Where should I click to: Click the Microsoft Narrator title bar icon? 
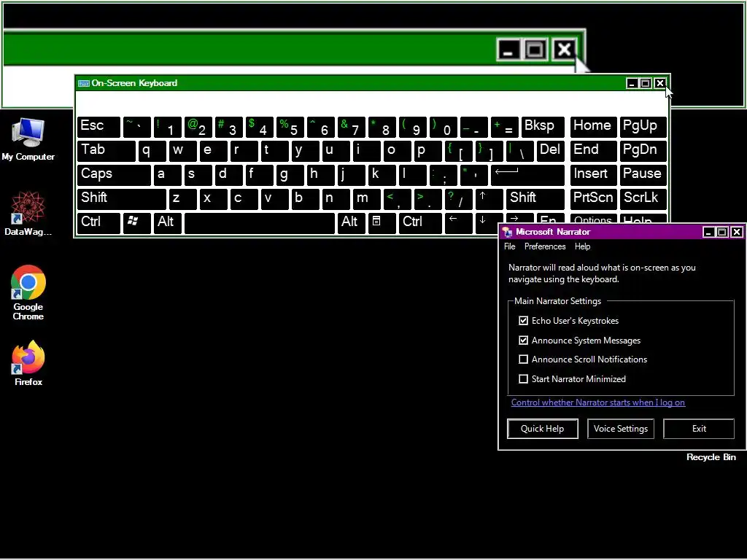click(x=507, y=232)
